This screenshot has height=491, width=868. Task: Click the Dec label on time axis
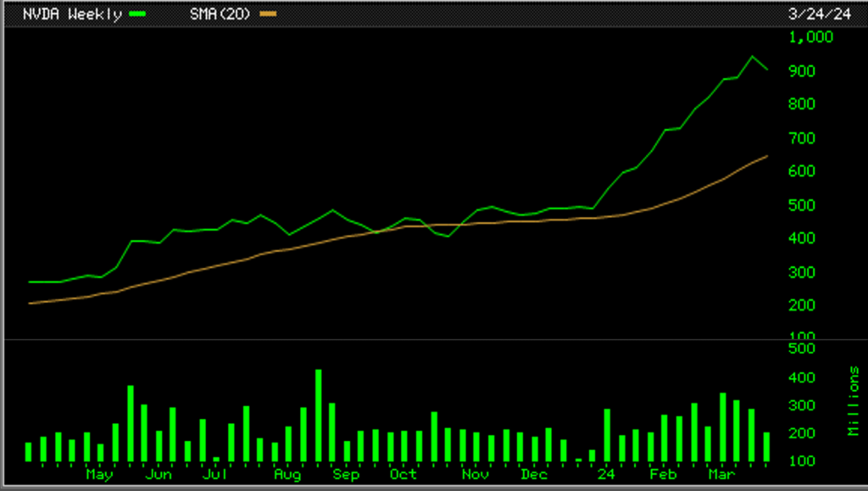pos(533,475)
